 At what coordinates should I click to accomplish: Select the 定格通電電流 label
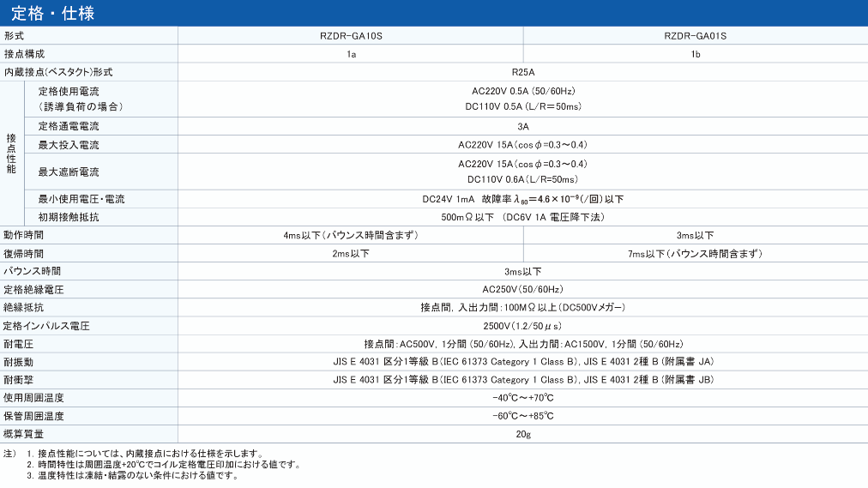coord(69,126)
